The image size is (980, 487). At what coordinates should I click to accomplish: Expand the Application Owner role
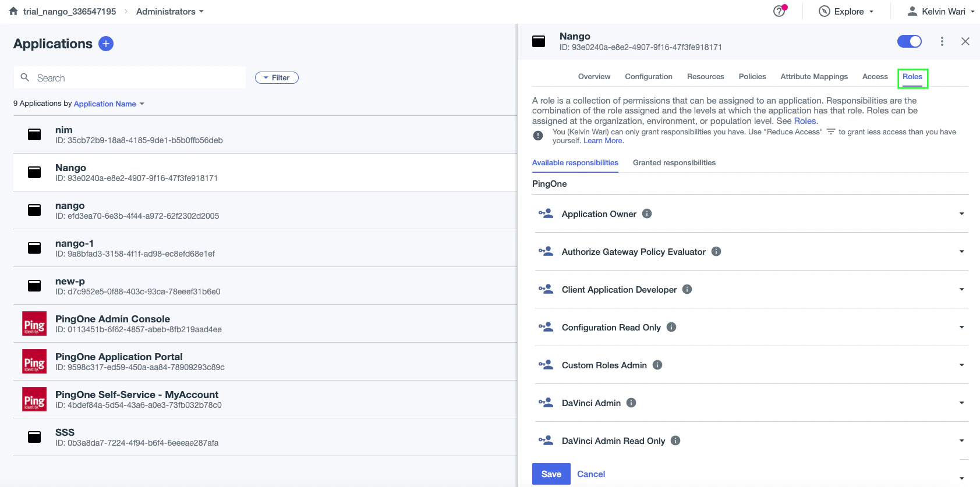pyautogui.click(x=962, y=214)
